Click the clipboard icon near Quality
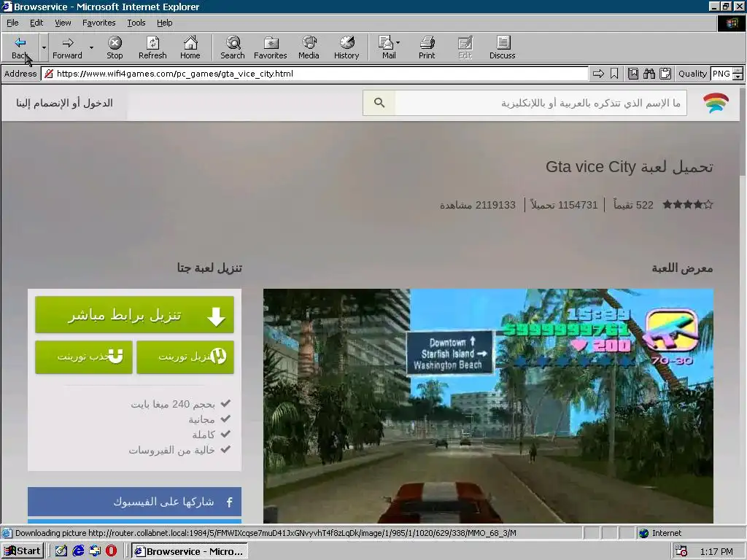 click(x=665, y=74)
